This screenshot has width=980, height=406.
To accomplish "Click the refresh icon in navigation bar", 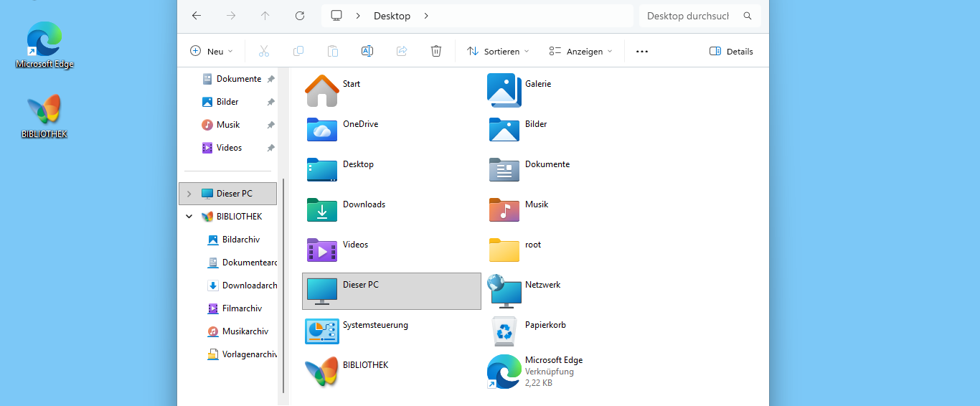I will click(300, 16).
